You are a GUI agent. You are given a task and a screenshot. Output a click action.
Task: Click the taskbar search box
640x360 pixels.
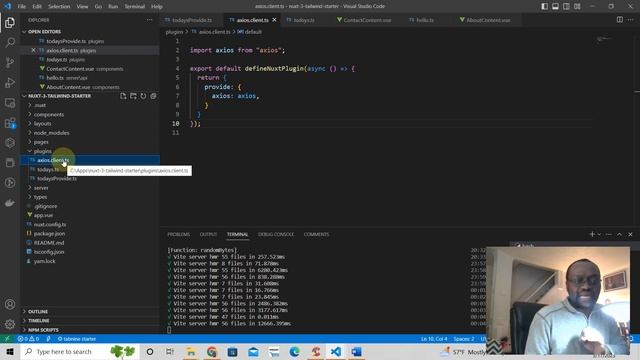click(80, 351)
